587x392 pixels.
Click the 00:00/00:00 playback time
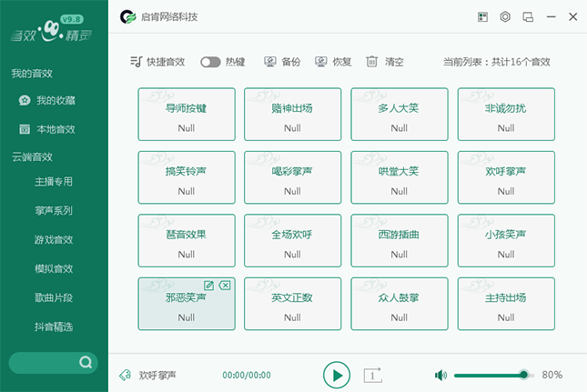click(247, 375)
